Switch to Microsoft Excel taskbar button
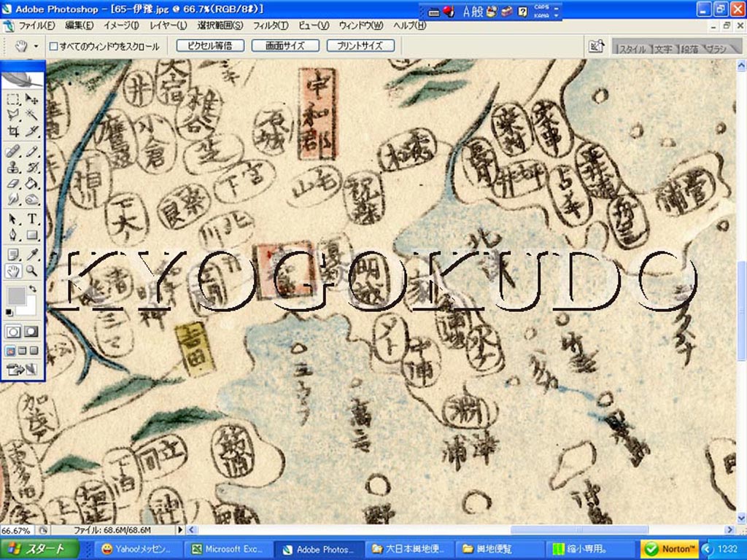 228,549
